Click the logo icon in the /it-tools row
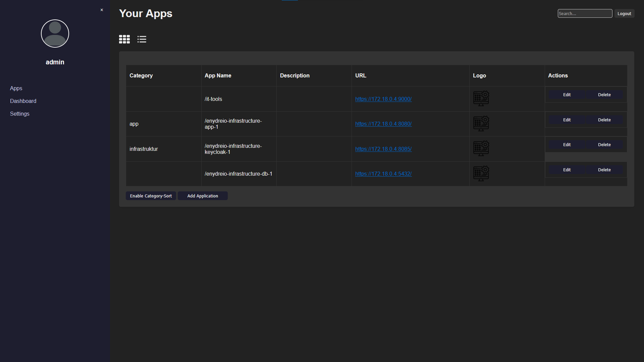This screenshot has width=644, height=362. click(481, 99)
